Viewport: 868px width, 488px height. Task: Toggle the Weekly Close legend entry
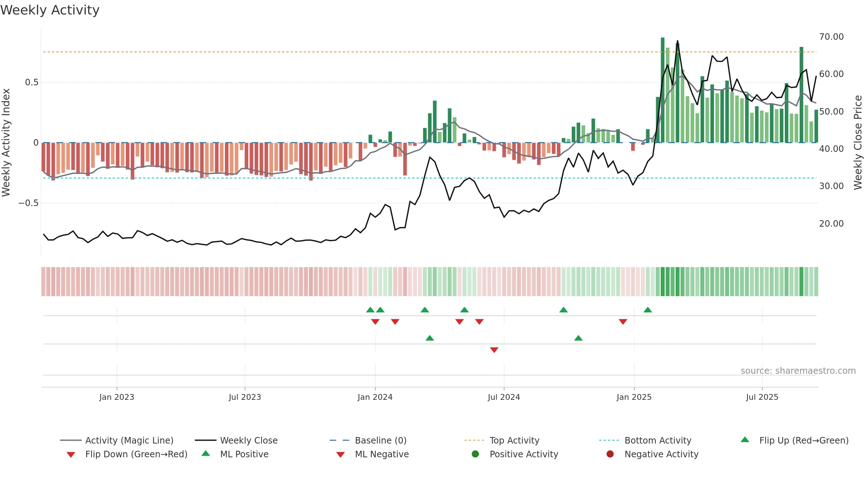point(236,440)
